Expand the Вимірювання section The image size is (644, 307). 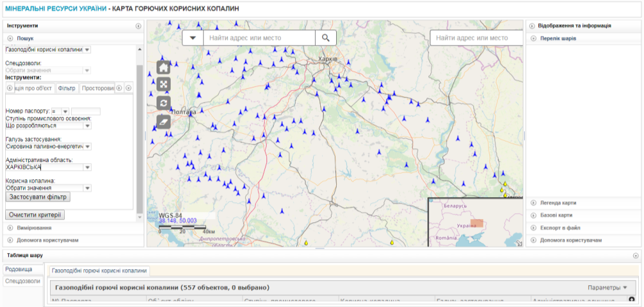click(x=34, y=227)
